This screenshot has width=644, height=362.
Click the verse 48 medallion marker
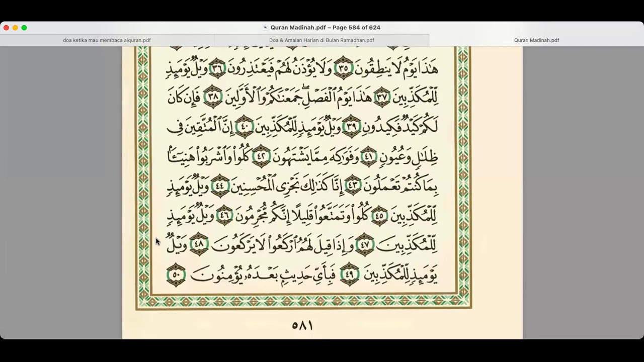[x=199, y=244]
